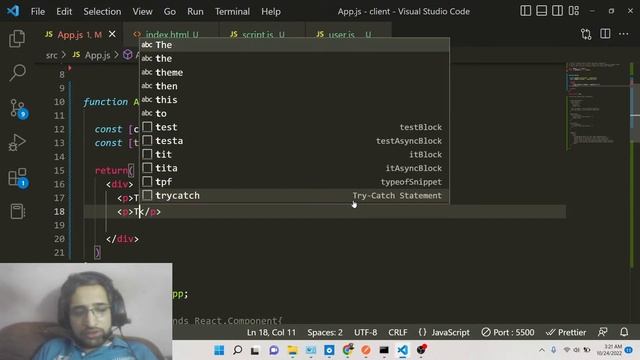Change indentation via Spaces: 2

click(325, 333)
